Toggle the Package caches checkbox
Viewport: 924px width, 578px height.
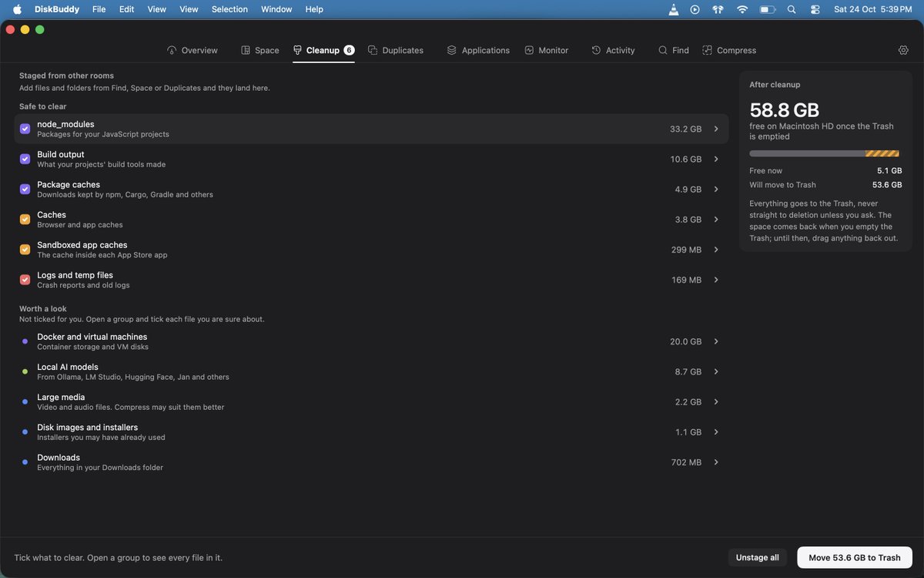pyautogui.click(x=25, y=189)
